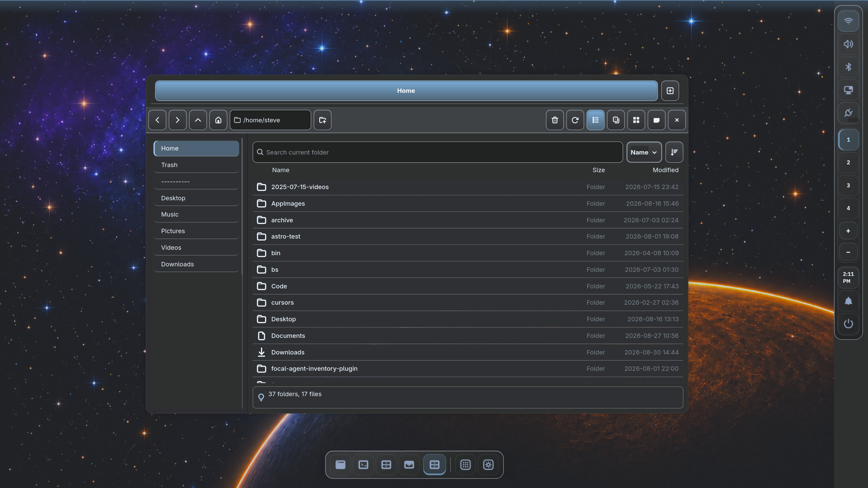Open Music in the sidebar
This screenshot has width=868, height=488.
point(196,215)
